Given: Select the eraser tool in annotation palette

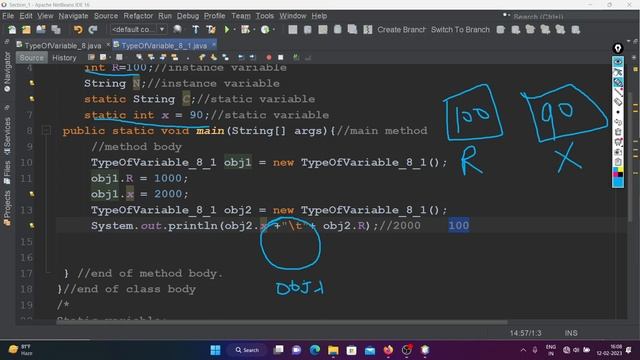Looking at the screenshot, I should pos(618,102).
